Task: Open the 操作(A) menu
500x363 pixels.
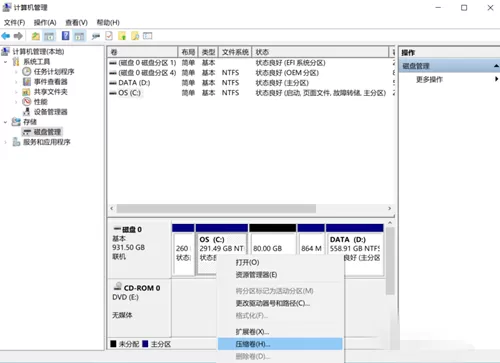Action: 45,22
